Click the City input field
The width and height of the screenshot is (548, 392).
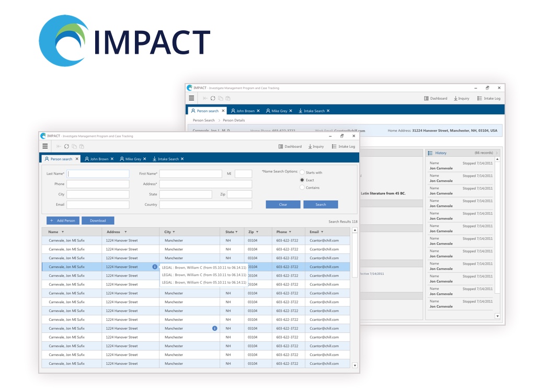click(x=98, y=194)
